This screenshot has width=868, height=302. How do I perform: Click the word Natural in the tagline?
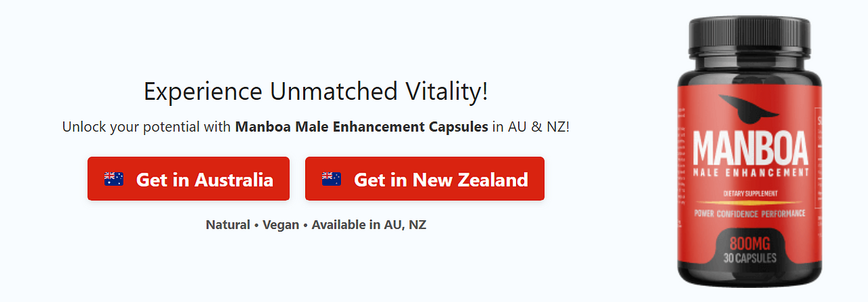pos(228,225)
